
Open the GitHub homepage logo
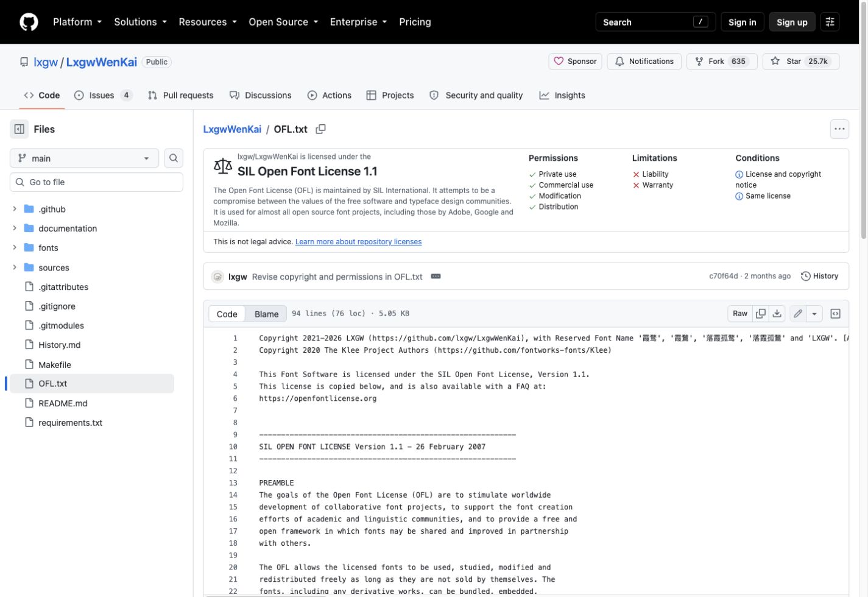[x=29, y=22]
